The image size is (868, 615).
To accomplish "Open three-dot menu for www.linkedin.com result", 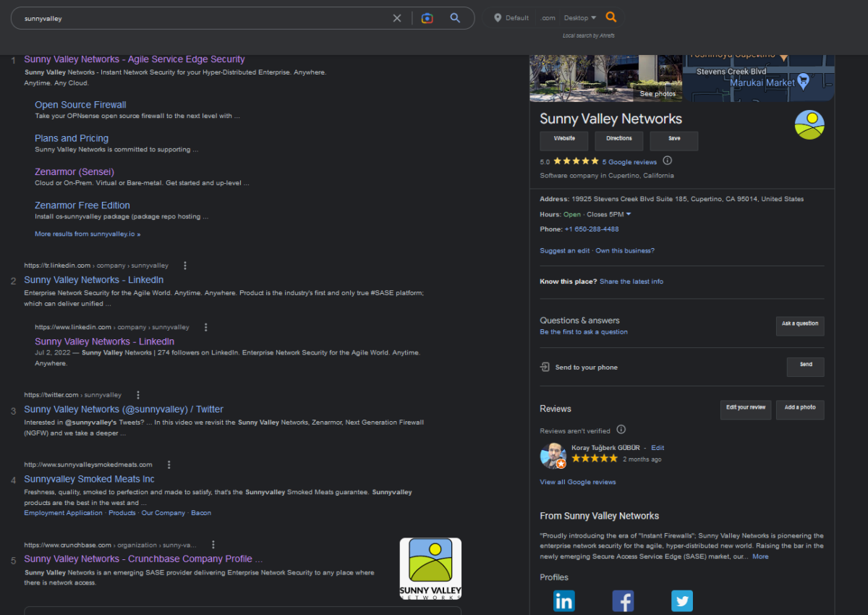I will (x=206, y=327).
